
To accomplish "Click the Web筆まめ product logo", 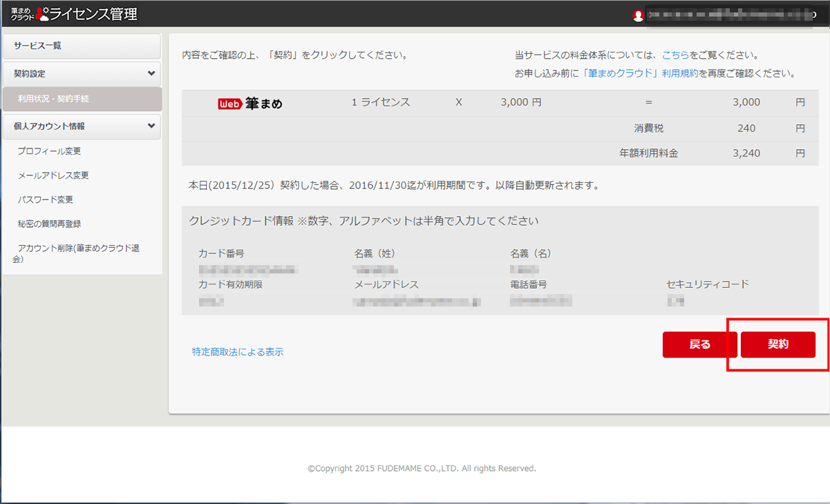I will pos(250,104).
